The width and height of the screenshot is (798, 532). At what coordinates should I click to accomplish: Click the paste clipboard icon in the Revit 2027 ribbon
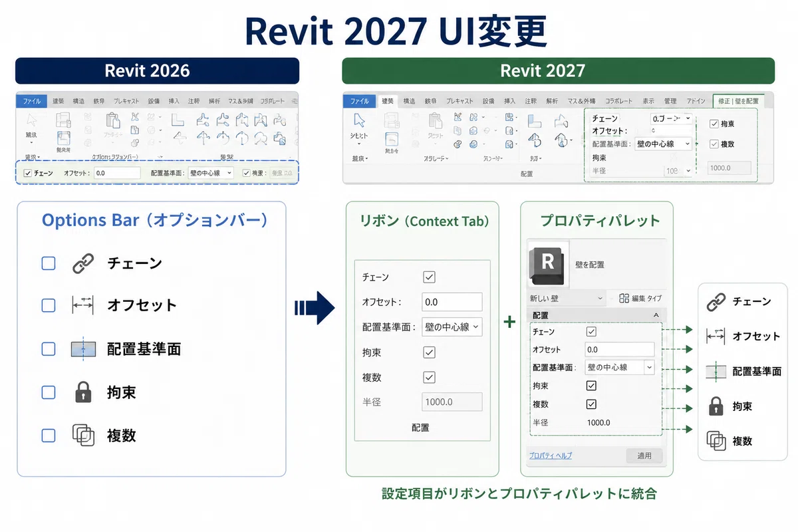point(436,121)
